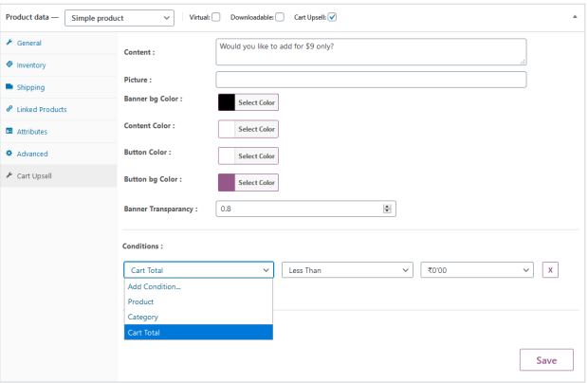Open the Shipping tab
The width and height of the screenshot is (588, 383).
point(59,87)
